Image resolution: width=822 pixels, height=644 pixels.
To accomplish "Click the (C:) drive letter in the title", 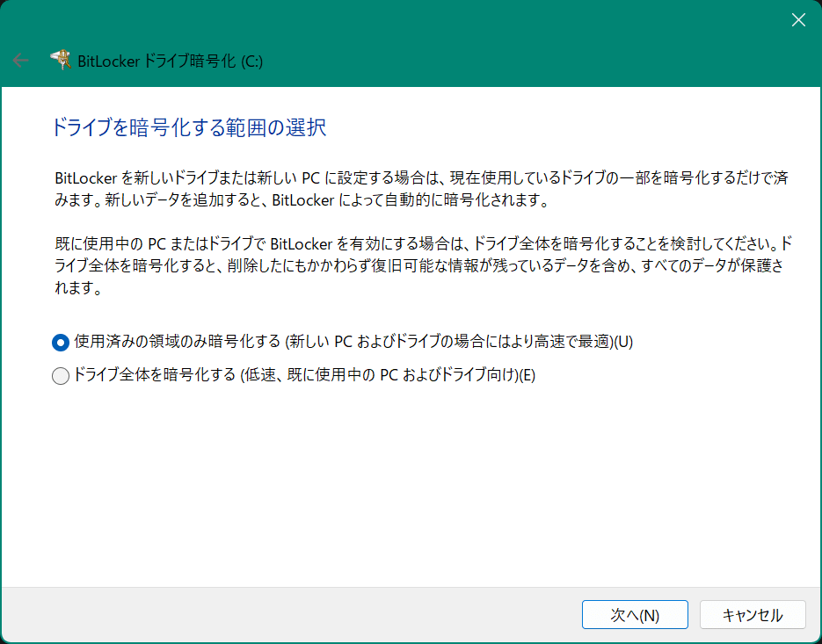I will tap(251, 61).
